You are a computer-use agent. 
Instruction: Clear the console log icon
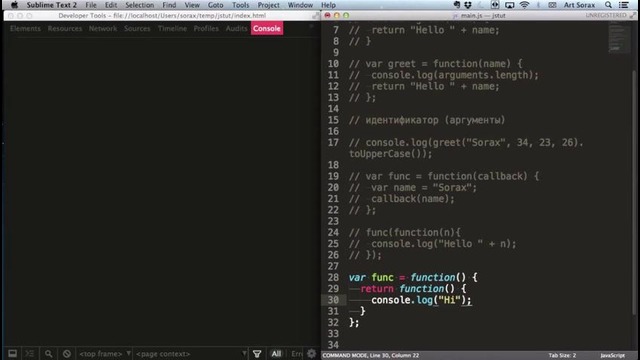pos(67,353)
